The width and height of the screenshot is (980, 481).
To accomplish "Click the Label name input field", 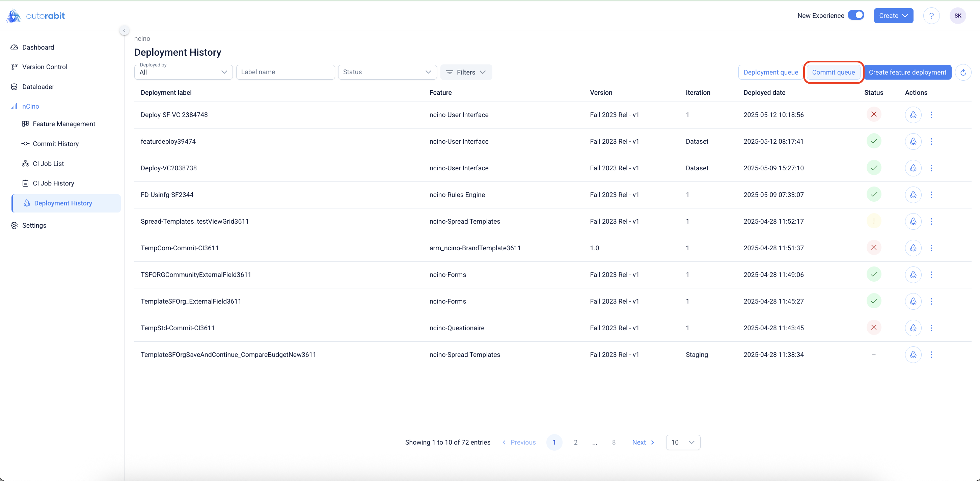I will (x=285, y=72).
